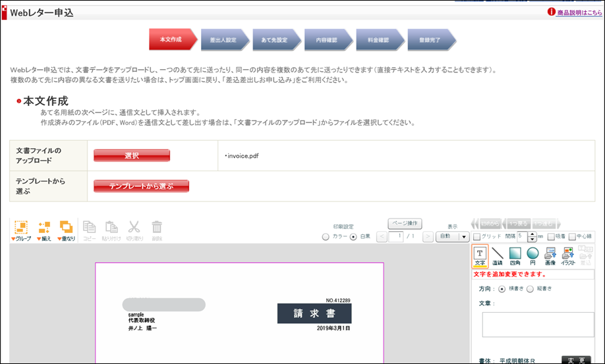Go to previous page arrow
This screenshot has height=364, width=605.
[382, 236]
